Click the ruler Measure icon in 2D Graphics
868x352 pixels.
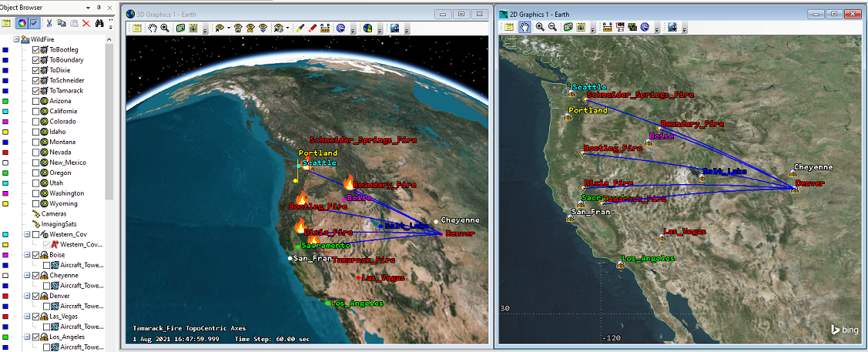(x=607, y=27)
